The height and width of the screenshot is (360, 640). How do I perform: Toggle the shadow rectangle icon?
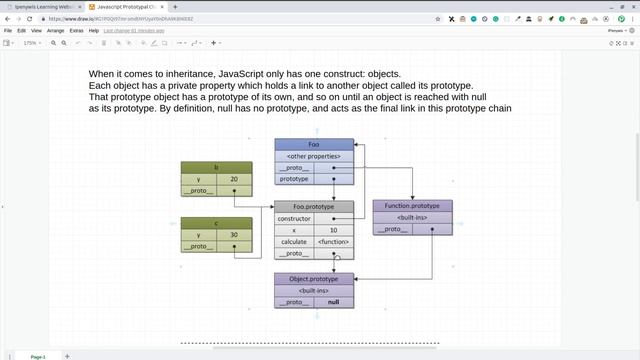pos(164,43)
